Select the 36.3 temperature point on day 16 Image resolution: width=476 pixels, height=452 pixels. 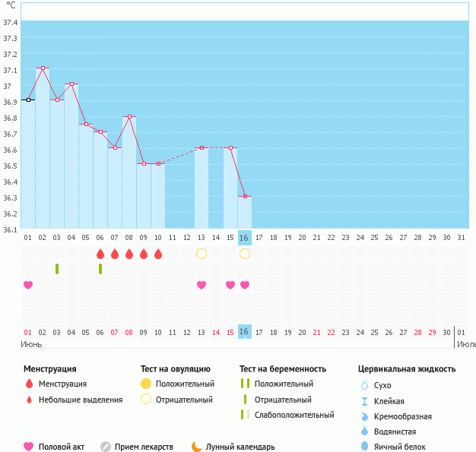coord(245,196)
